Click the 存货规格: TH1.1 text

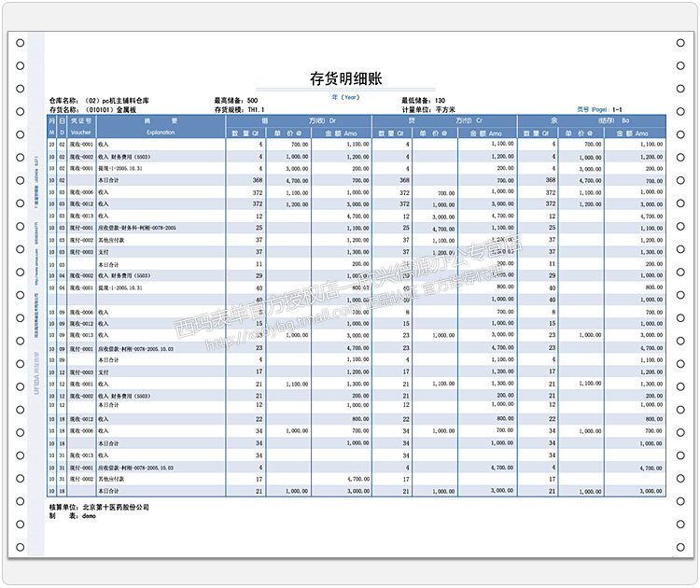coord(239,109)
